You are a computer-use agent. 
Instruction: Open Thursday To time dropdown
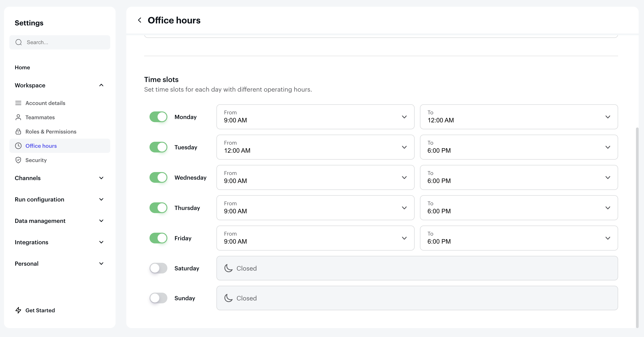[x=519, y=208]
